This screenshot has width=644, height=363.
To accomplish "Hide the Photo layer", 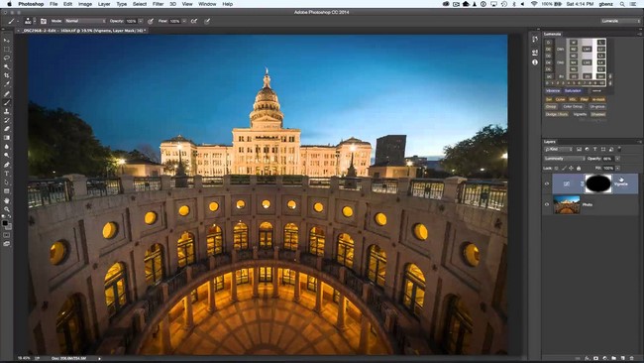I will click(x=547, y=204).
